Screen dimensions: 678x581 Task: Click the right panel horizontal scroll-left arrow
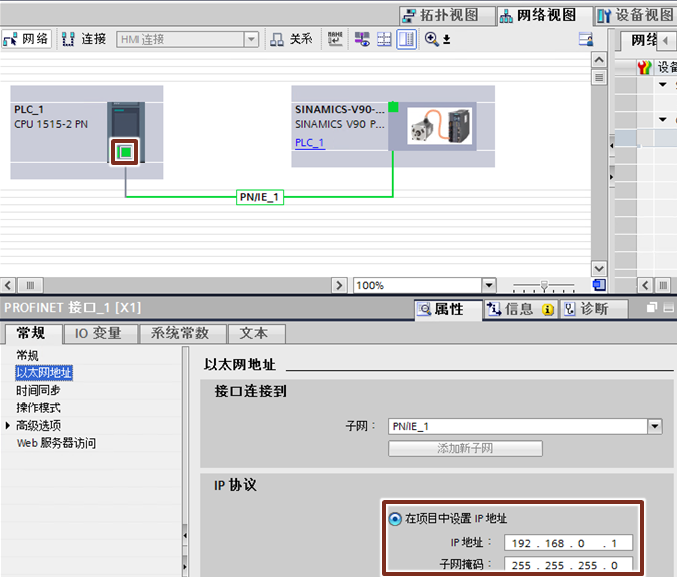(x=645, y=285)
